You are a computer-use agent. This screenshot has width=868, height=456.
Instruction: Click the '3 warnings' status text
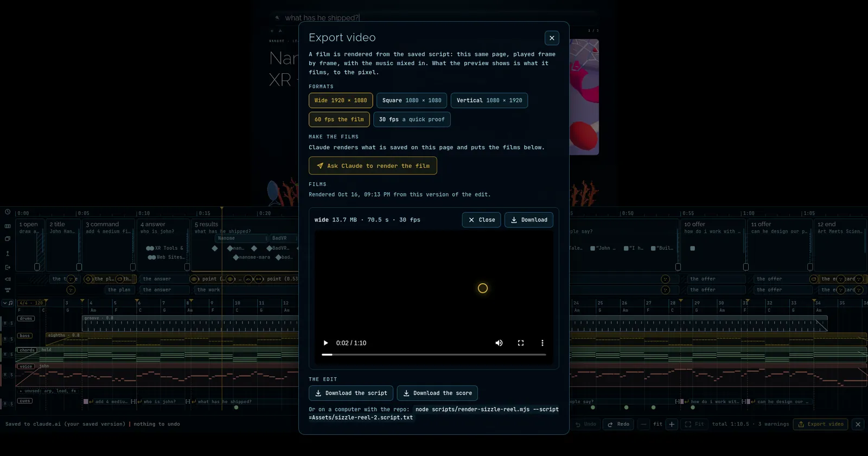pos(774,424)
